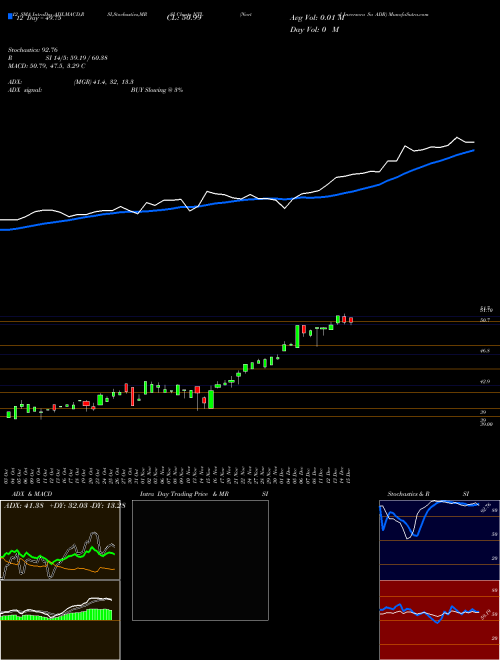500x660 pixels.
Task: Select the 'Stochastics: 92.76' reading
Action: click(32, 50)
